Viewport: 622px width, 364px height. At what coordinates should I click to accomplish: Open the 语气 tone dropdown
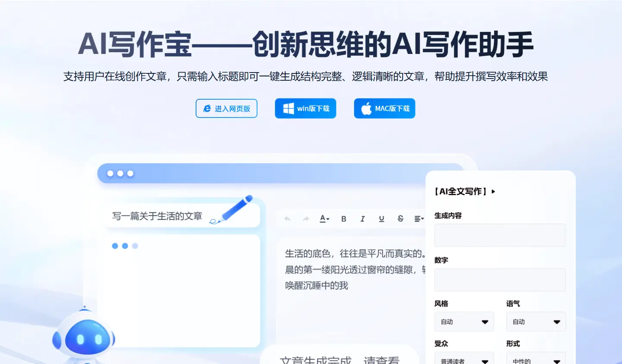[536, 321]
